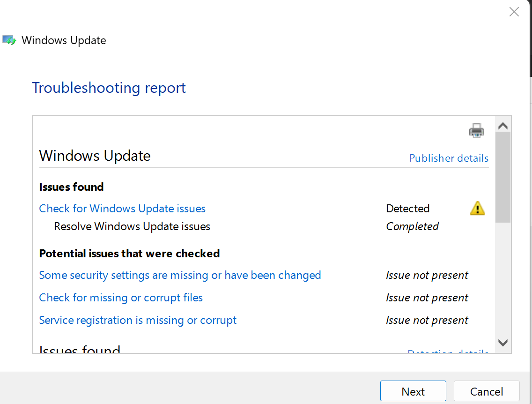Click Issue not present beside corrupt files
This screenshot has height=404, width=532.
tap(427, 298)
